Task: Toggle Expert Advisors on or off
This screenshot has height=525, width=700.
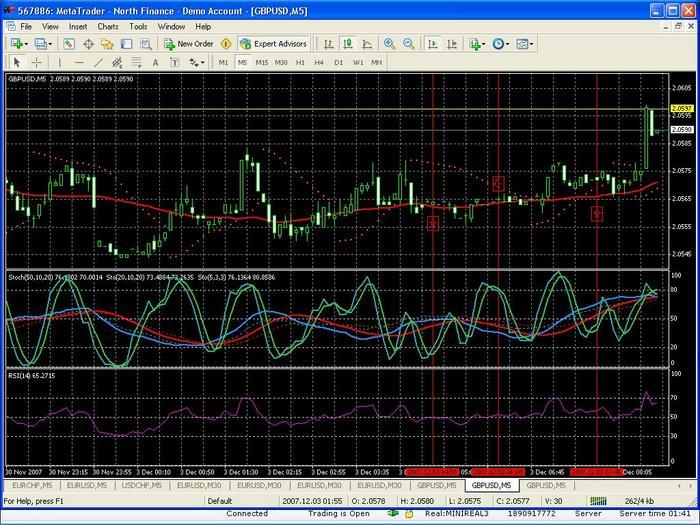Action: pos(273,44)
